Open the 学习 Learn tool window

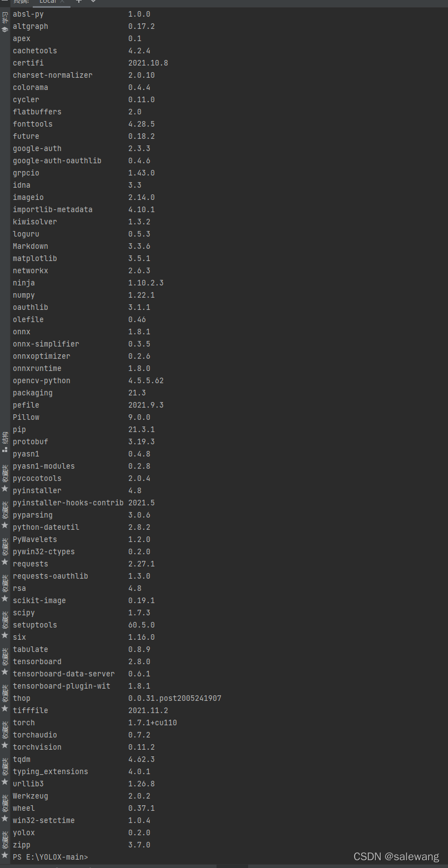[x=5, y=22]
